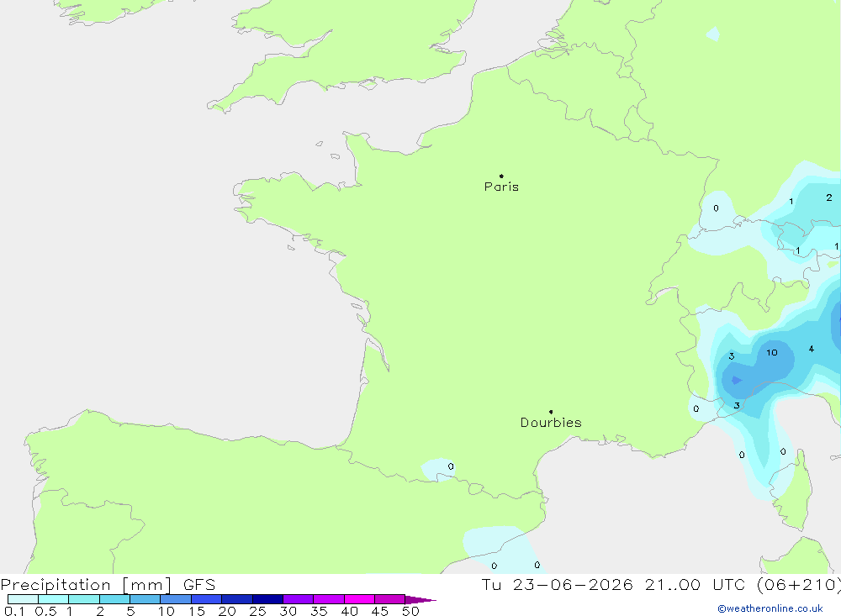
Task: Click the "Precipitation [mm]" title text
Action: click(86, 585)
